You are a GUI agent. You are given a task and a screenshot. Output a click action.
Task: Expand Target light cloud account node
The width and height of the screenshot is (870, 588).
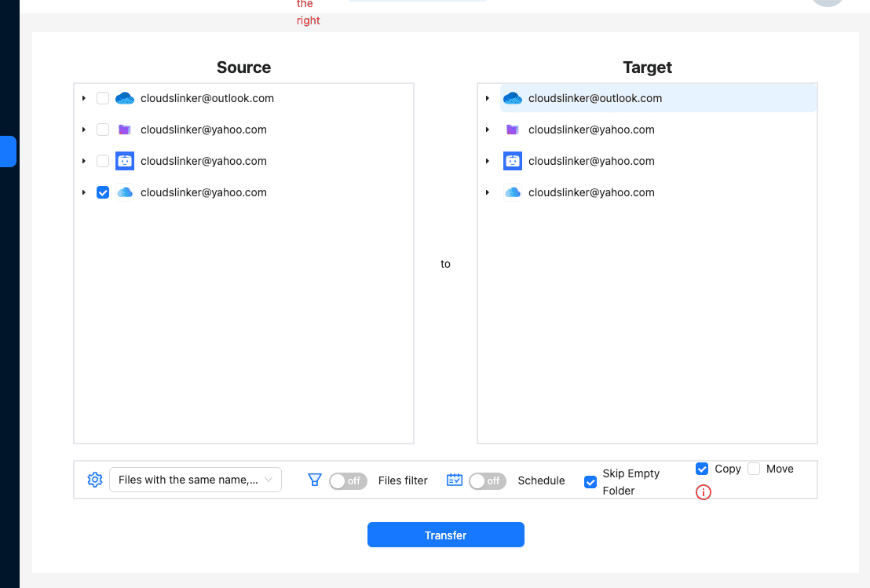(487, 192)
